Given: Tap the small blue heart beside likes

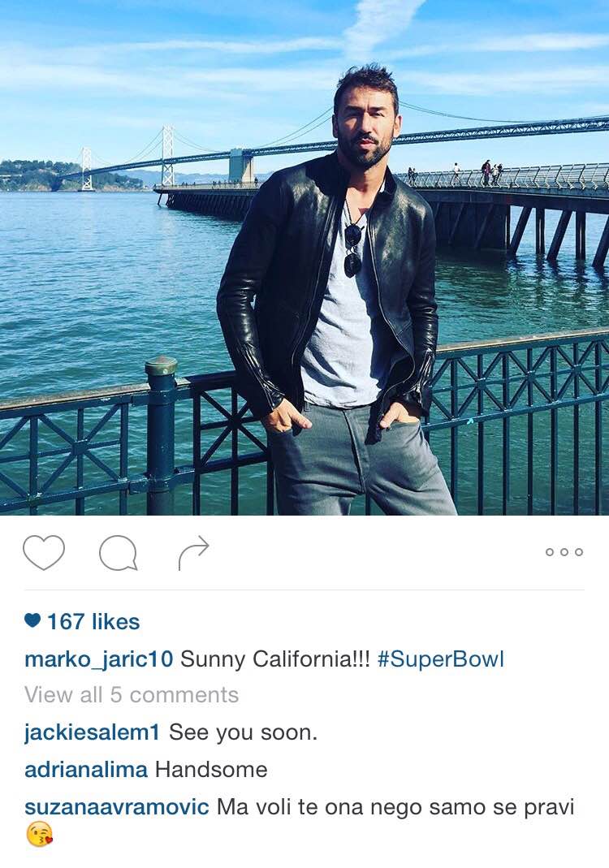Looking at the screenshot, I should click(32, 621).
